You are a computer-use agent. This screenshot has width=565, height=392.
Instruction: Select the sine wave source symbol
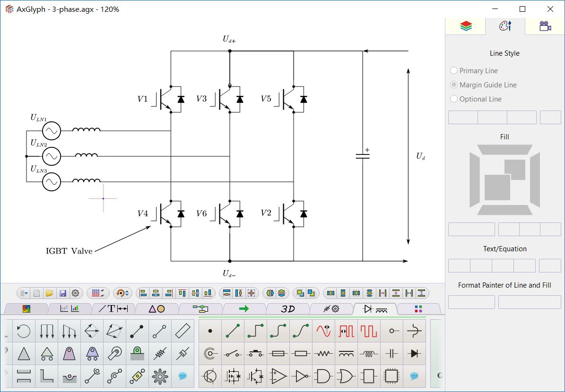pos(324,331)
